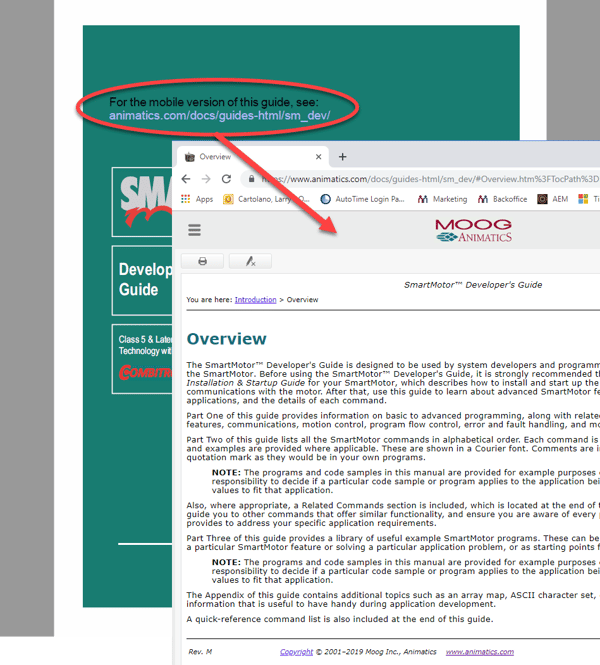Open the AutoTime Login bookmark

click(x=363, y=199)
